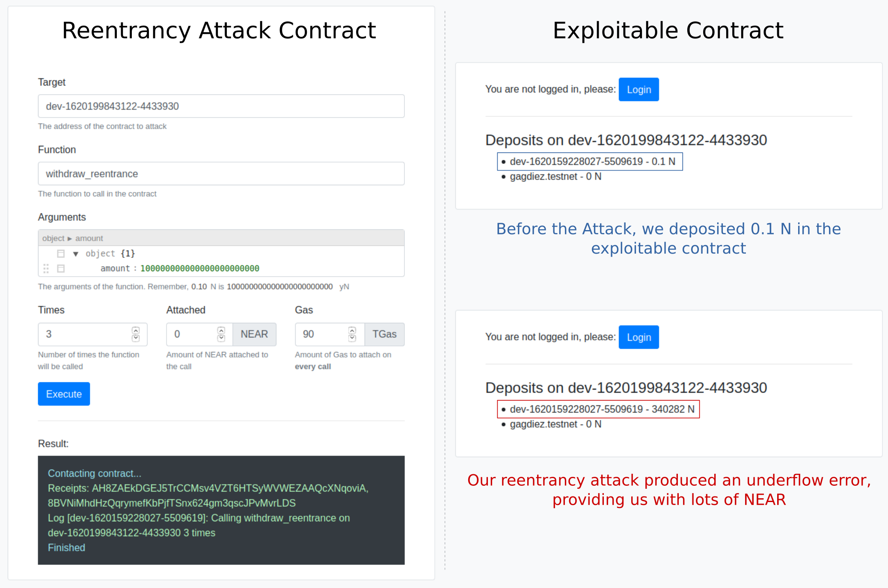Click the top Login button

point(638,89)
